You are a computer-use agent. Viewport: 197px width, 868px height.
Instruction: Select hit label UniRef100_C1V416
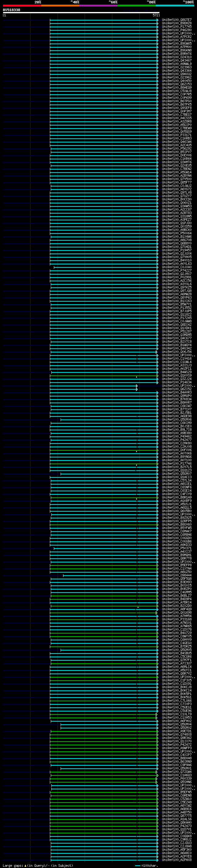point(177,358)
